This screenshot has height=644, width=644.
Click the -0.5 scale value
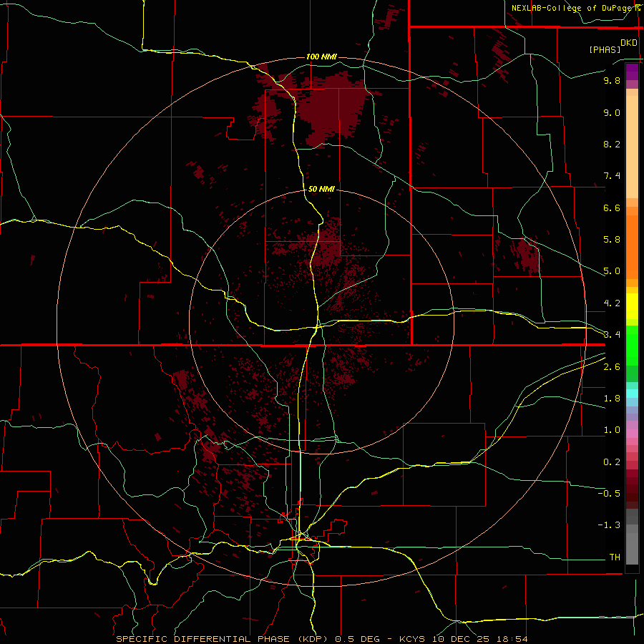pos(609,494)
